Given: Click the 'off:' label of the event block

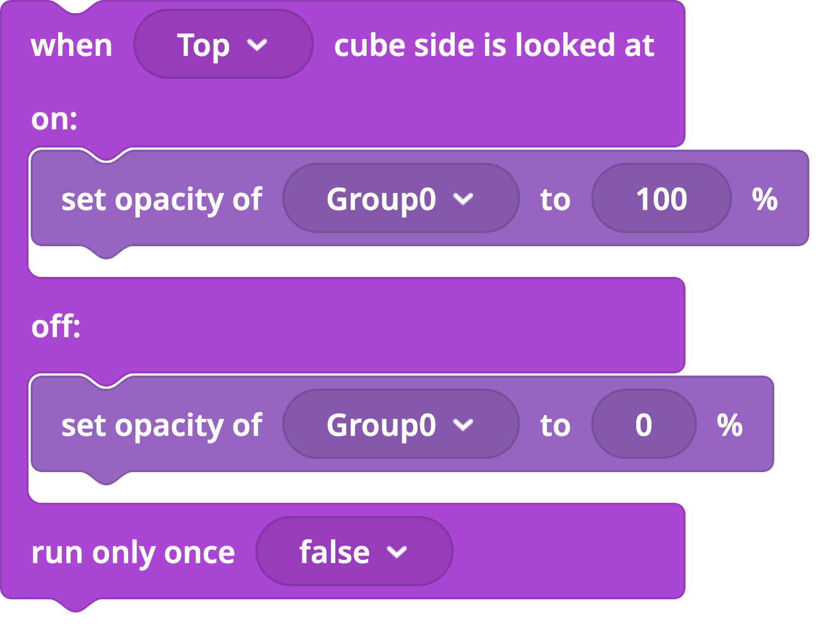Looking at the screenshot, I should [x=56, y=327].
